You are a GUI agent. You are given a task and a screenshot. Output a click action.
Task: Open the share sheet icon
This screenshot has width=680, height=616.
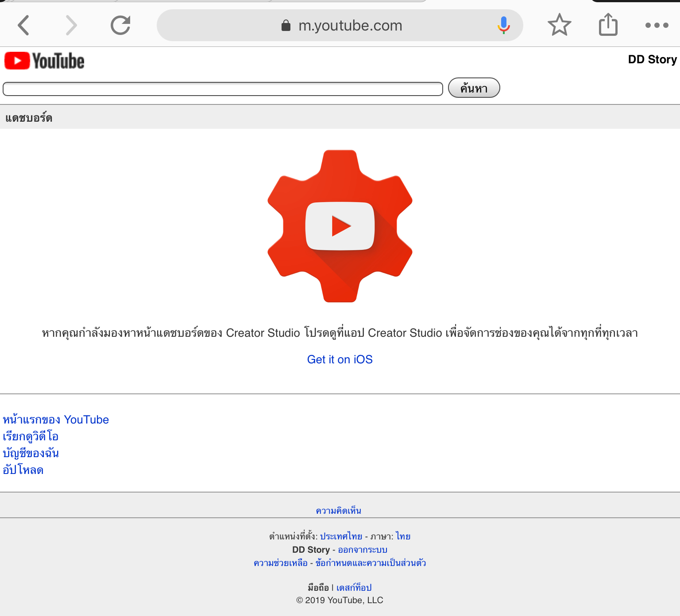[608, 24]
